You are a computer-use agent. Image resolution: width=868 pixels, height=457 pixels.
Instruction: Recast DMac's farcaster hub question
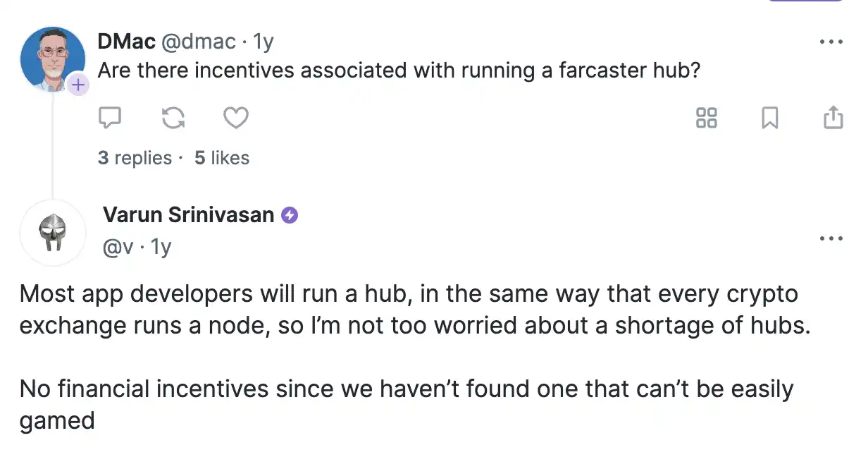tap(173, 118)
